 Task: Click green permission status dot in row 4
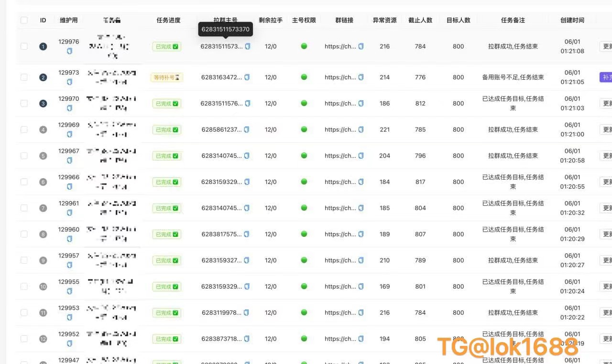coord(304,129)
